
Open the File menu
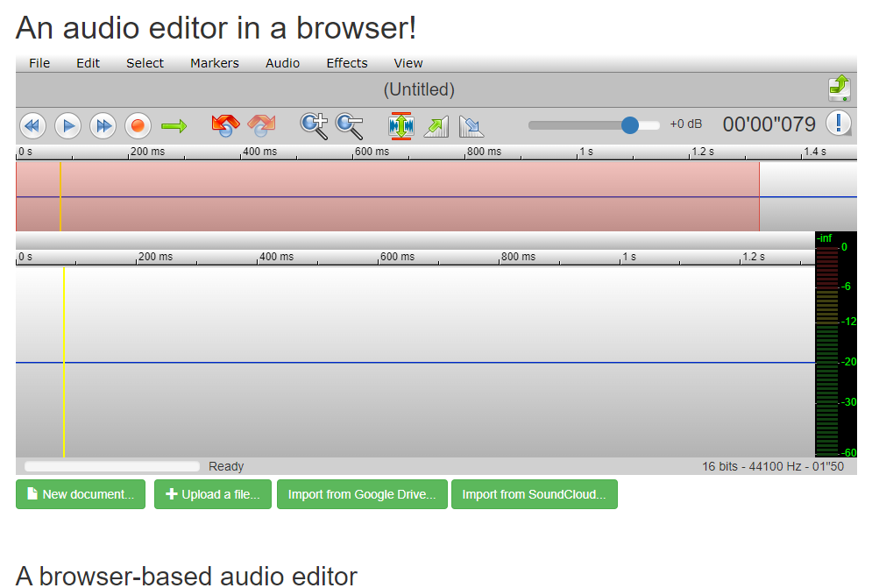coord(39,63)
